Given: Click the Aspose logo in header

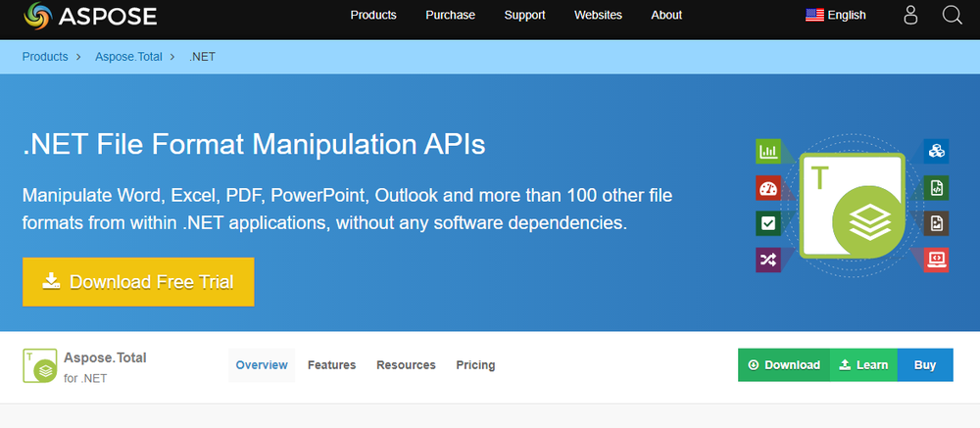Looking at the screenshot, I should [89, 16].
